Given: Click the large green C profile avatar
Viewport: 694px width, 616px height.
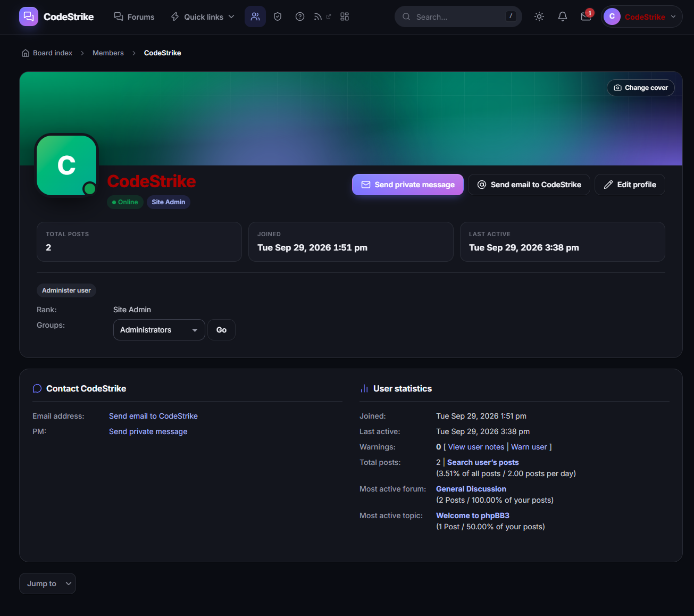Looking at the screenshot, I should tap(66, 165).
